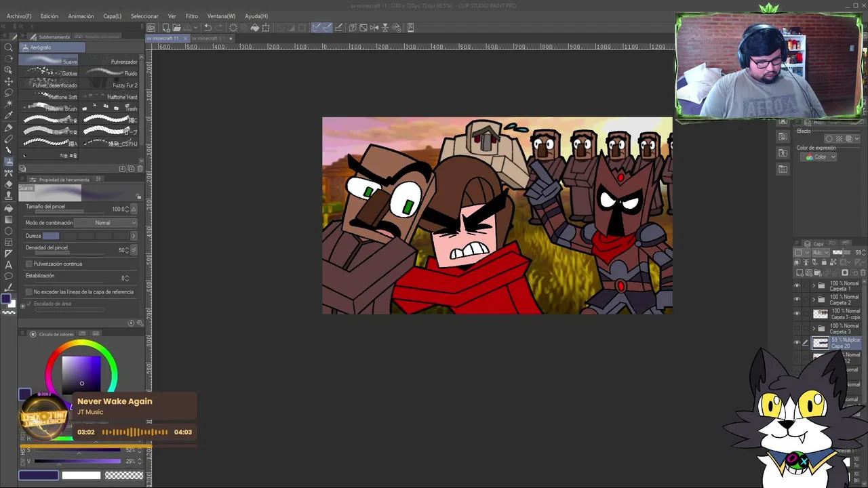Screen dimensions: 868x488
Task: Open Clip Studio launcher icon
Action: point(151,28)
